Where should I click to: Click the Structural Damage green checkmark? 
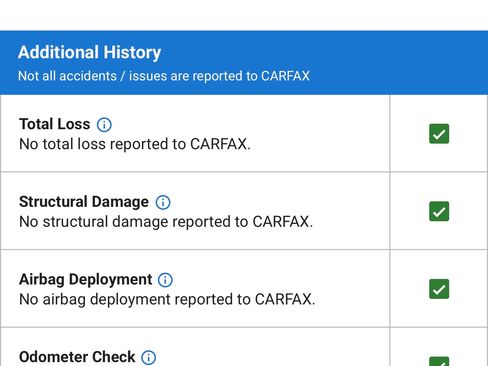coord(439,211)
